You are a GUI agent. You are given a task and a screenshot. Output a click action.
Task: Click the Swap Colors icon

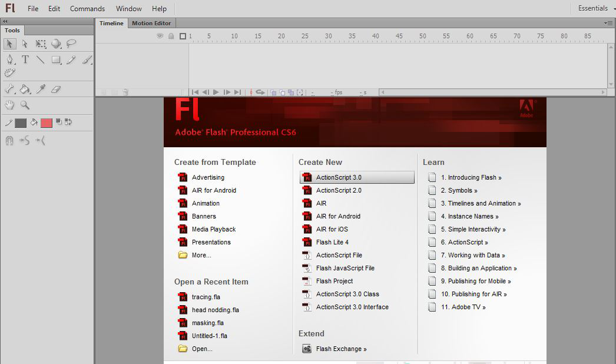point(68,122)
